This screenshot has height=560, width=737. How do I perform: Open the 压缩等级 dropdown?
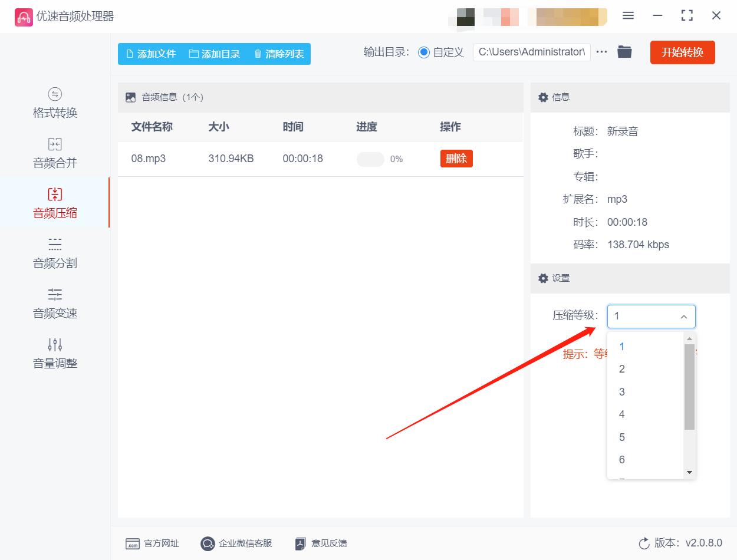[651, 316]
